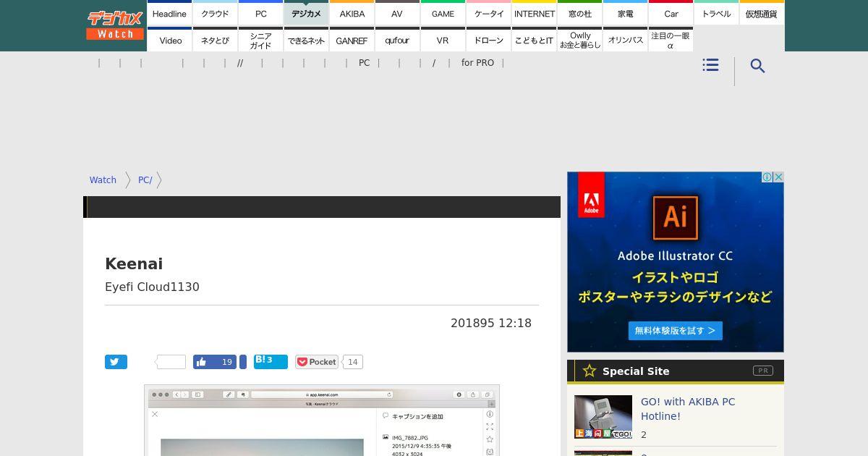Open the Adobe Illustrator CC ad banner
Image resolution: width=868 pixels, height=456 pixels.
[676, 262]
